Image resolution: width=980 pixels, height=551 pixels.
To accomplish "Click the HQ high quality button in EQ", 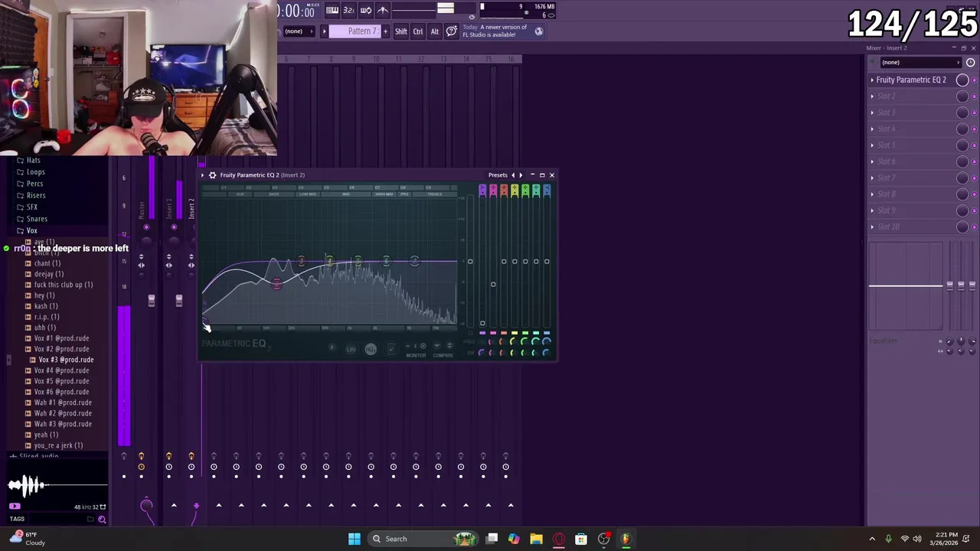I will tap(371, 349).
